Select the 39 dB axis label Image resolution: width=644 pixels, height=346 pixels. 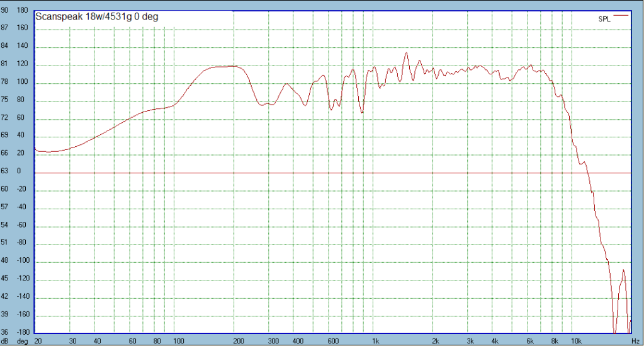[x=4, y=314]
